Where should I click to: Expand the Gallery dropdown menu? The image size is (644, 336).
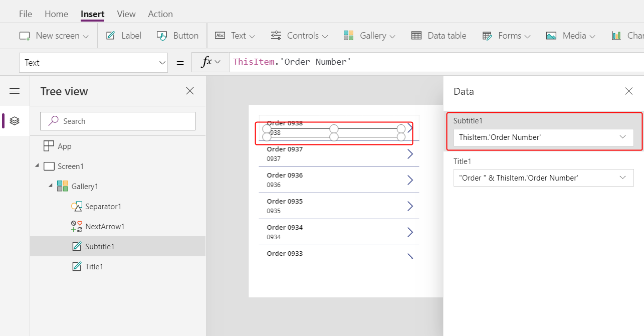tap(369, 36)
